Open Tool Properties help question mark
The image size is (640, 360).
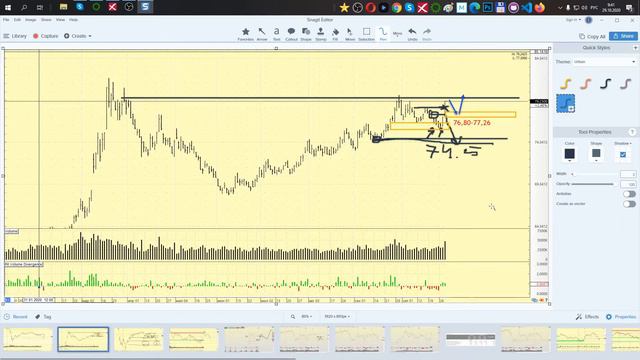point(632,132)
